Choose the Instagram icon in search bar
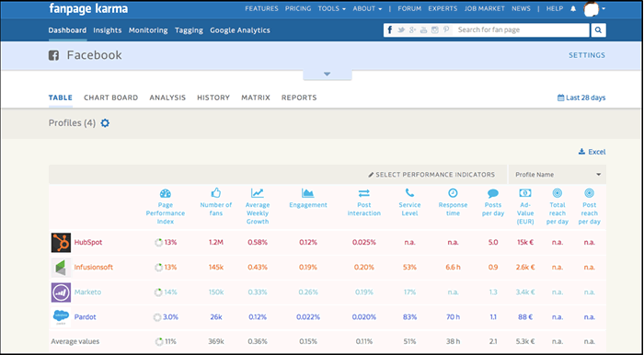 pos(434,30)
